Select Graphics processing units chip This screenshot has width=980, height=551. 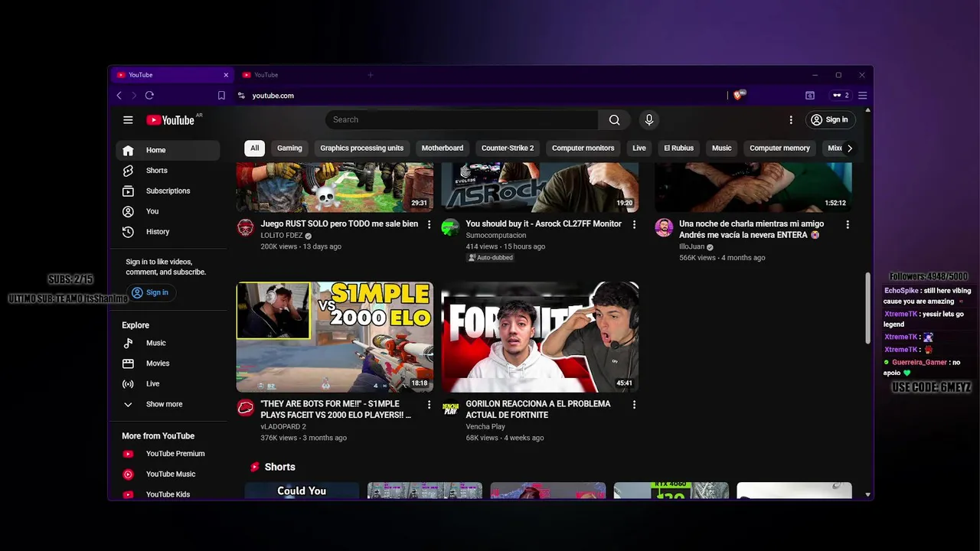361,148
